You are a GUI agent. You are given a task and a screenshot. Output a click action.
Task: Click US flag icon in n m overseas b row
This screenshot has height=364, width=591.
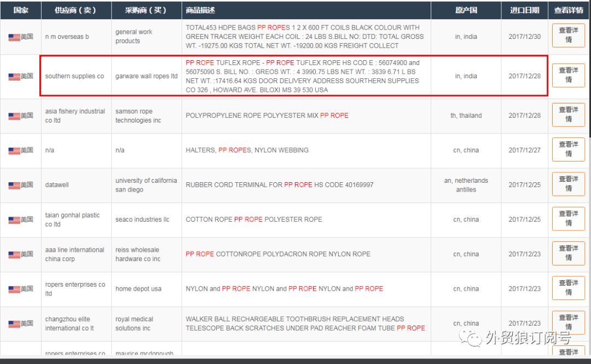(x=14, y=37)
